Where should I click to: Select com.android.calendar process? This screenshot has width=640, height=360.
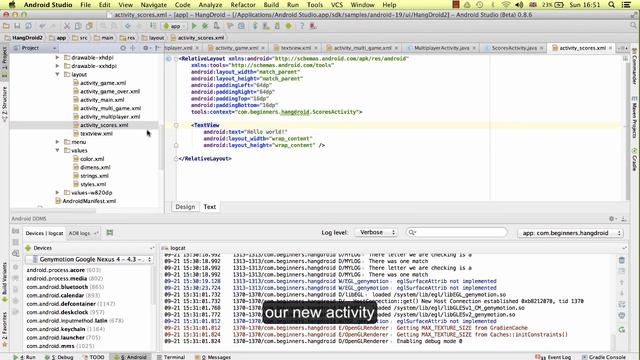coord(63,296)
